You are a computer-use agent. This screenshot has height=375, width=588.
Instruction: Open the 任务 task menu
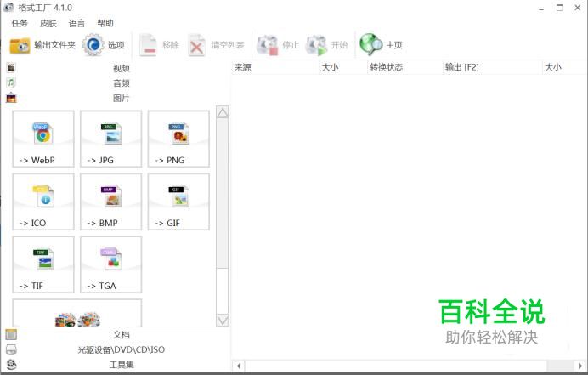[x=20, y=23]
